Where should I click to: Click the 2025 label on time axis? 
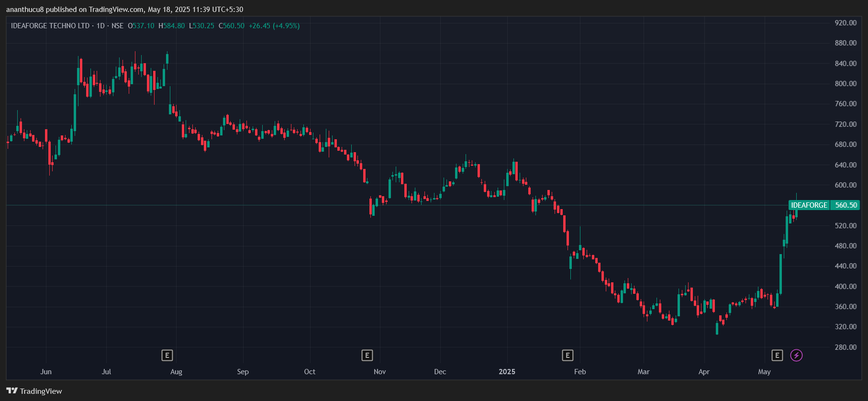coord(507,372)
